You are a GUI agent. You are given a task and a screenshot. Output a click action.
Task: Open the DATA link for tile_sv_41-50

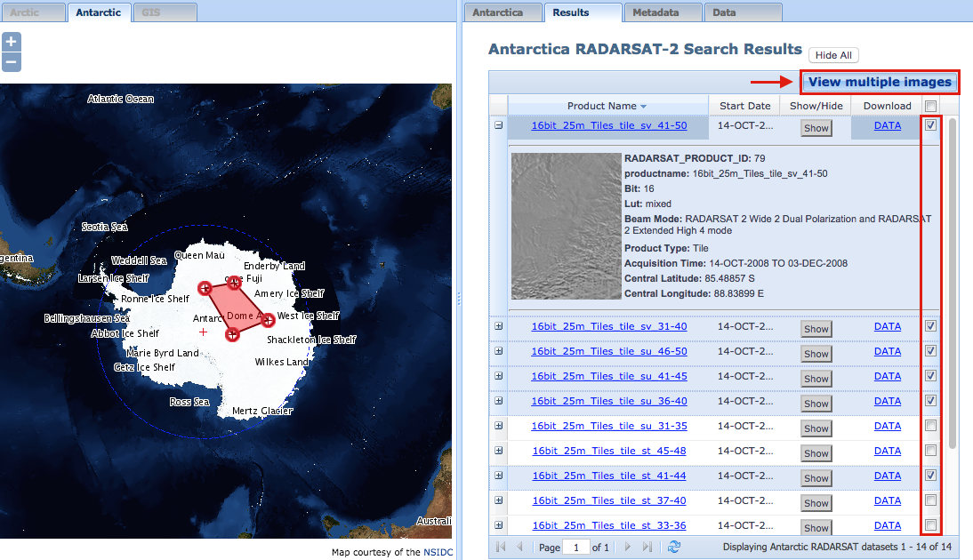click(x=887, y=125)
